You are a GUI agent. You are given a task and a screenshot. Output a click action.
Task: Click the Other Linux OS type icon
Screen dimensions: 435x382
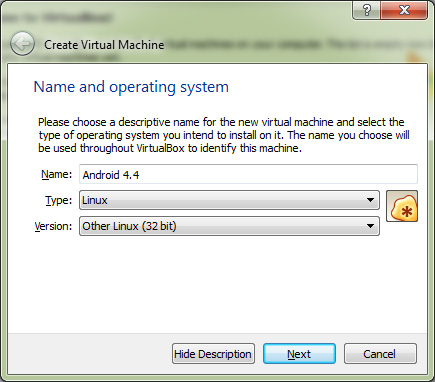click(x=402, y=206)
